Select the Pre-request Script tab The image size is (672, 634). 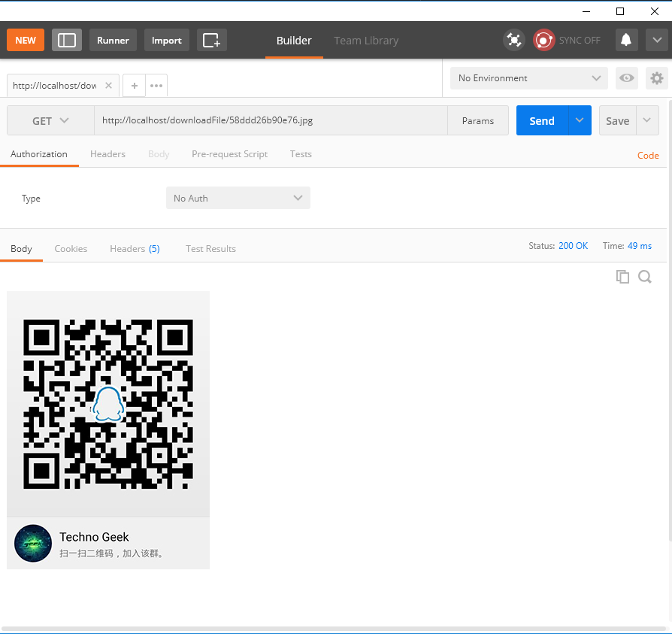pos(230,154)
